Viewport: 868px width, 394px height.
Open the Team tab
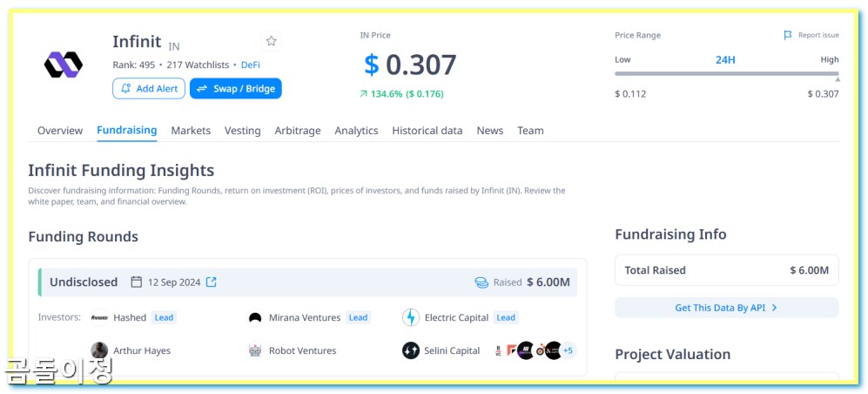point(530,131)
